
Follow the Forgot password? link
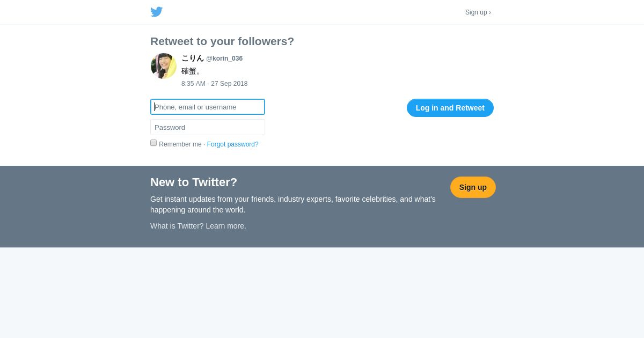[232, 144]
